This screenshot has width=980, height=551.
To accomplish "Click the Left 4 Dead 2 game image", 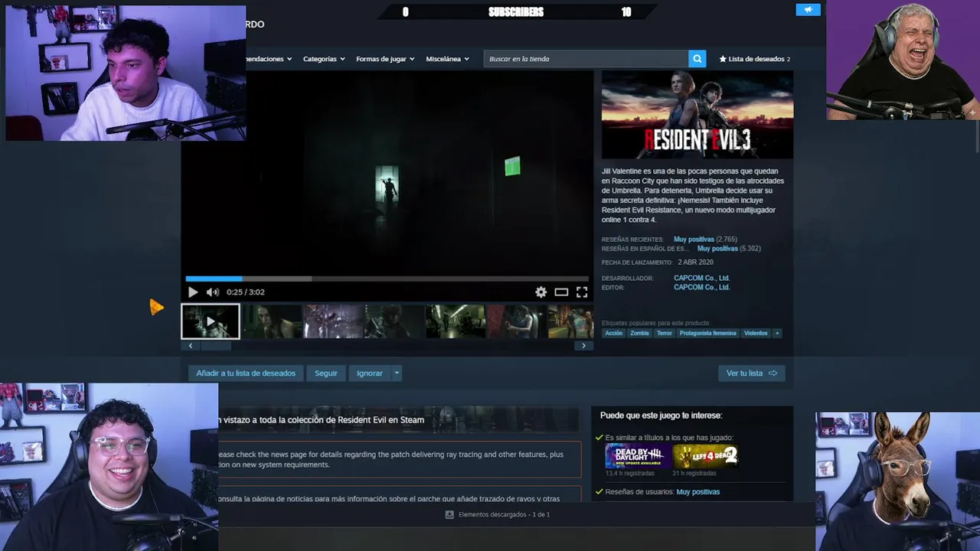I will tap(705, 456).
